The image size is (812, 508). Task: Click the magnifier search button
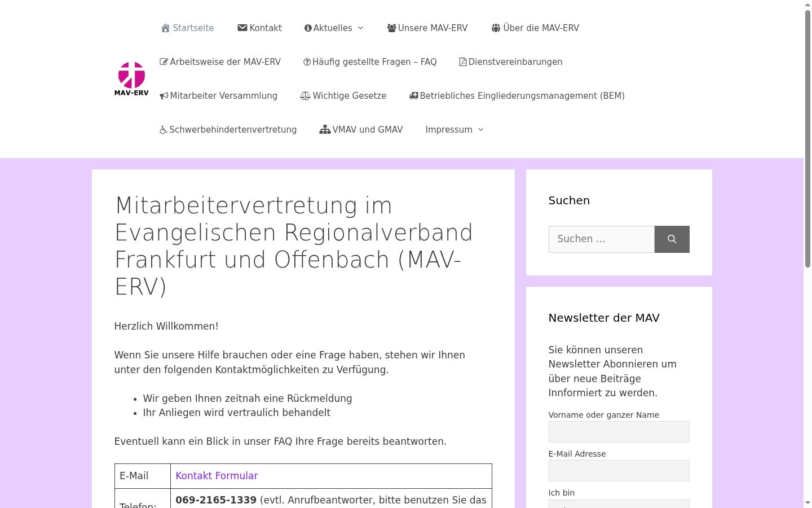(672, 239)
